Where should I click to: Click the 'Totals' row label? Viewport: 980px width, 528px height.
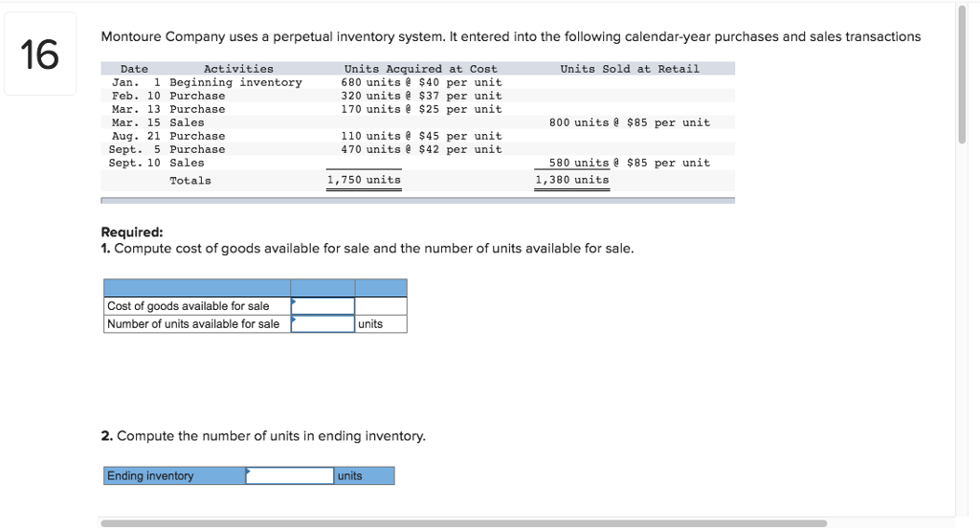coord(190,181)
